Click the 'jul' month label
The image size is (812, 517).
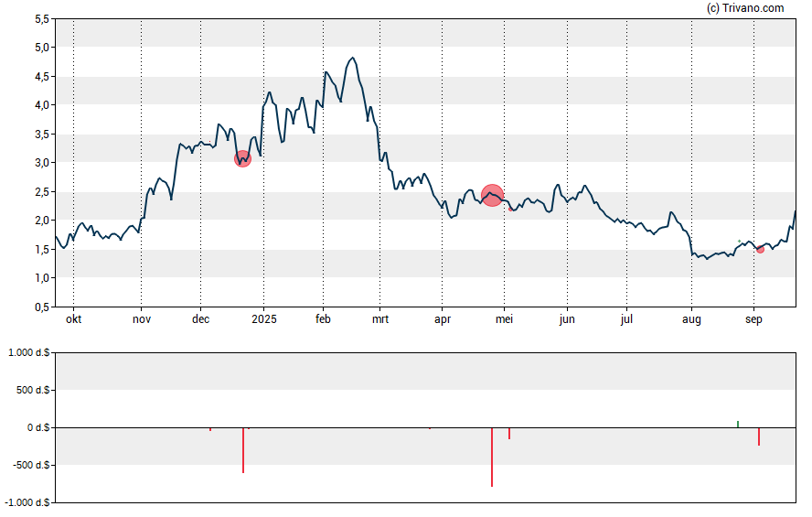[626, 319]
